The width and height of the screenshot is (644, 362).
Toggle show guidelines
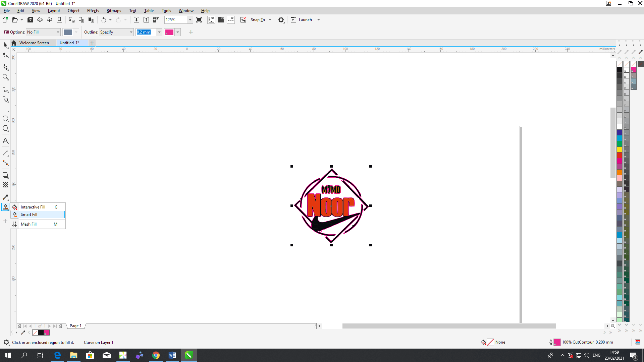231,20
